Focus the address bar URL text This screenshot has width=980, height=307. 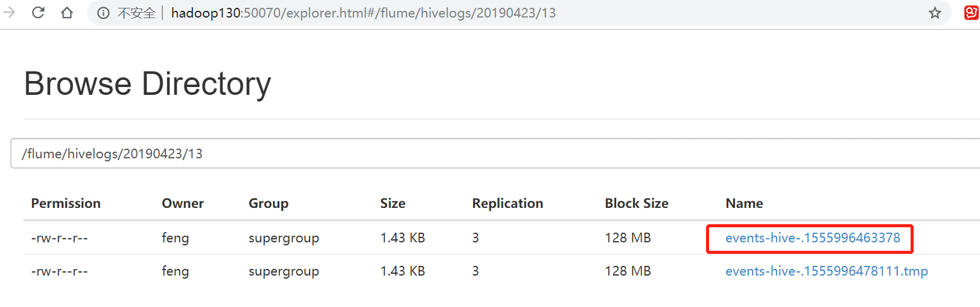(x=363, y=13)
